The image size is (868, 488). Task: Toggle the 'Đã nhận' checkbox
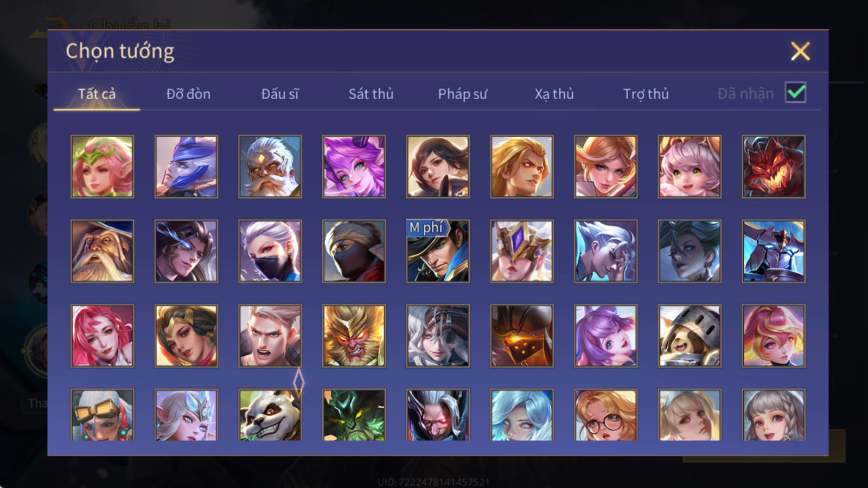click(795, 93)
